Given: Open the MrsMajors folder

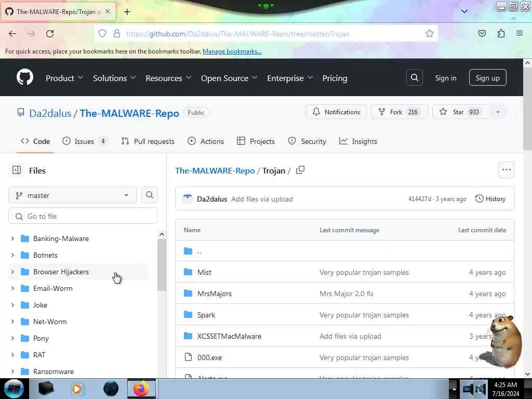Looking at the screenshot, I should (x=215, y=294).
